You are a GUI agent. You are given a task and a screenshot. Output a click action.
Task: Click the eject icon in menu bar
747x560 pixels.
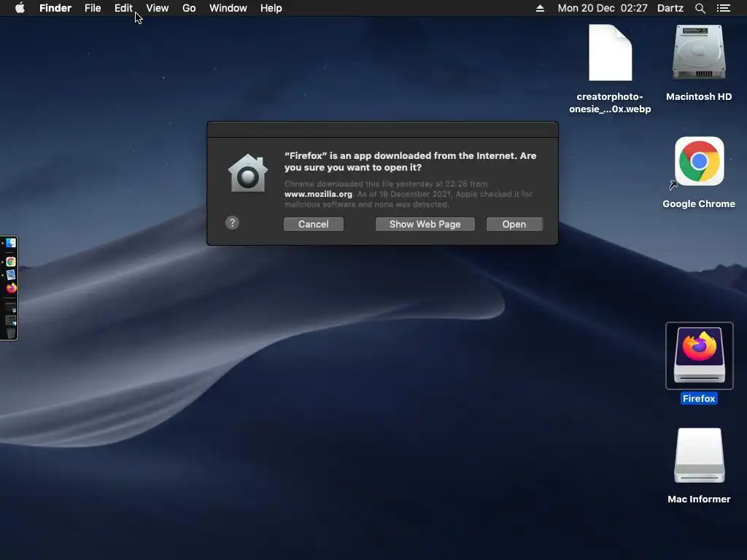pyautogui.click(x=540, y=8)
